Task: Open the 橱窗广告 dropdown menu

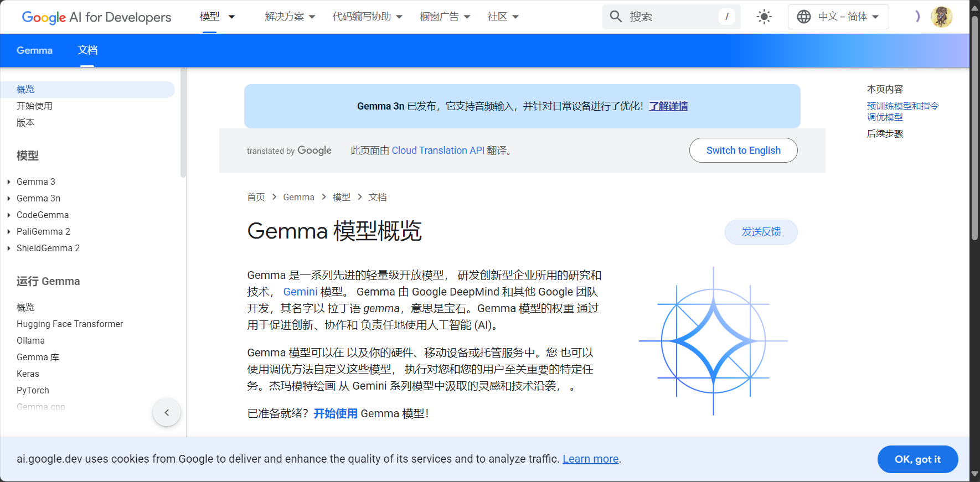Action: point(445,17)
